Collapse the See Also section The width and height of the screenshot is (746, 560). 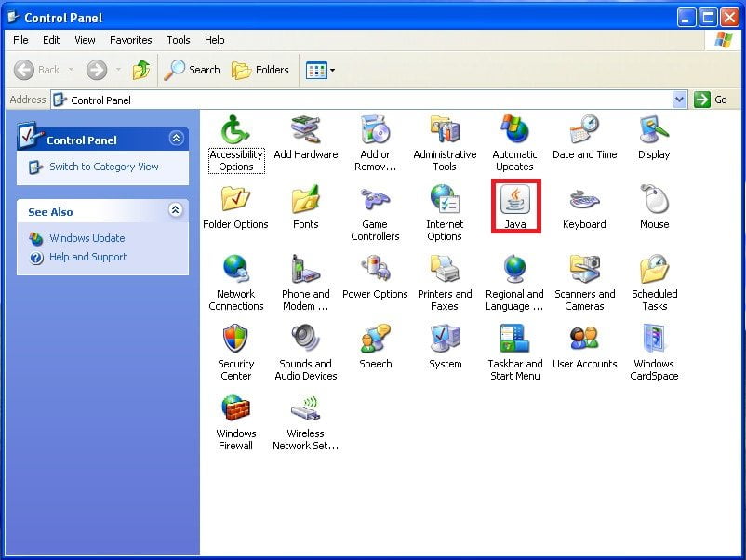click(x=176, y=210)
